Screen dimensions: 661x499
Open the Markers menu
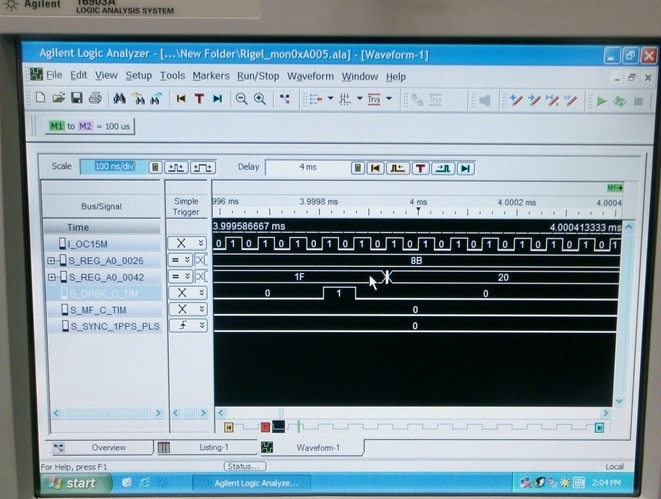pyautogui.click(x=211, y=76)
